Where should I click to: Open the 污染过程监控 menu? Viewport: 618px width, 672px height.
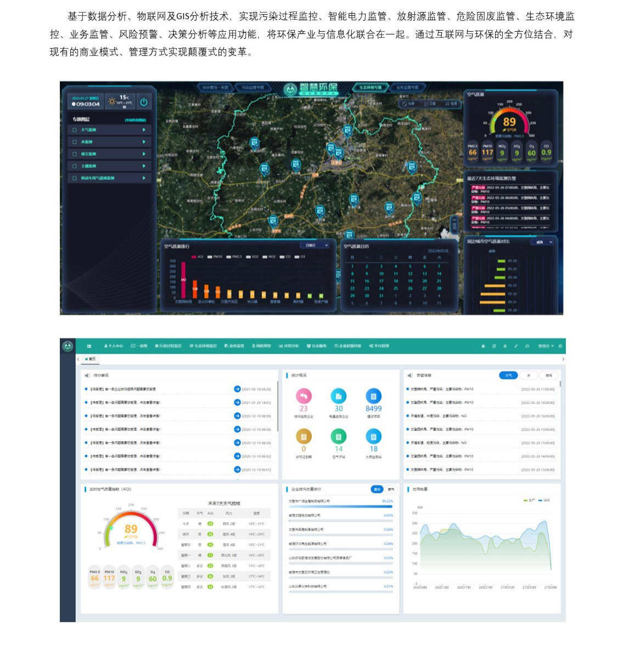168,346
